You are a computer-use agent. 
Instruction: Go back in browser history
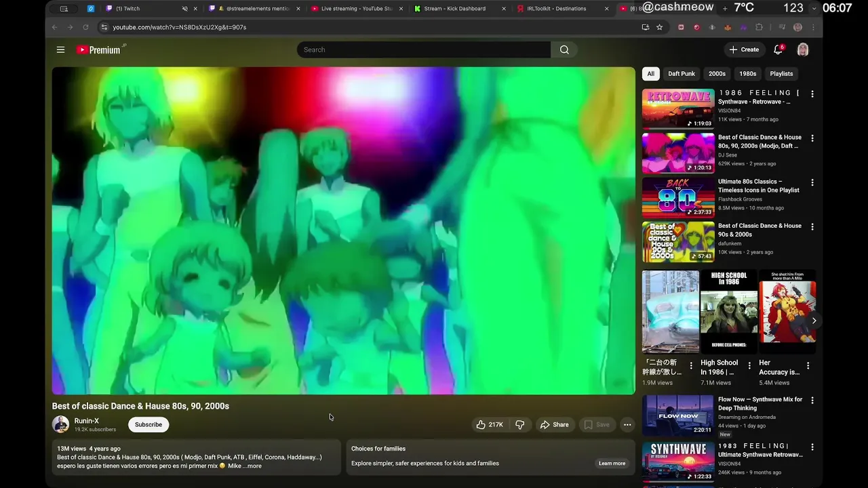coord(55,27)
